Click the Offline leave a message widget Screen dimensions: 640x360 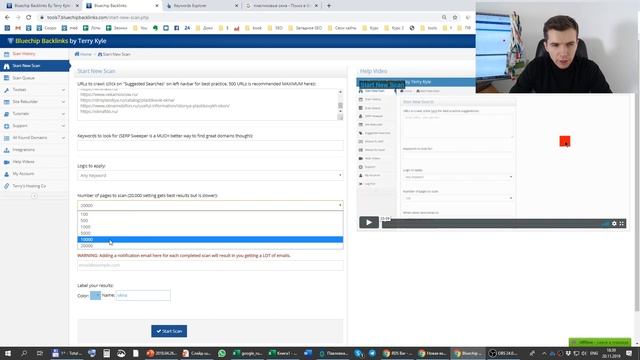pyautogui.click(x=600, y=342)
